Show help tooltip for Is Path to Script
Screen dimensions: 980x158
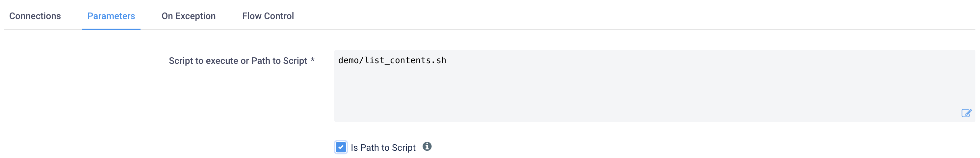pyautogui.click(x=427, y=146)
